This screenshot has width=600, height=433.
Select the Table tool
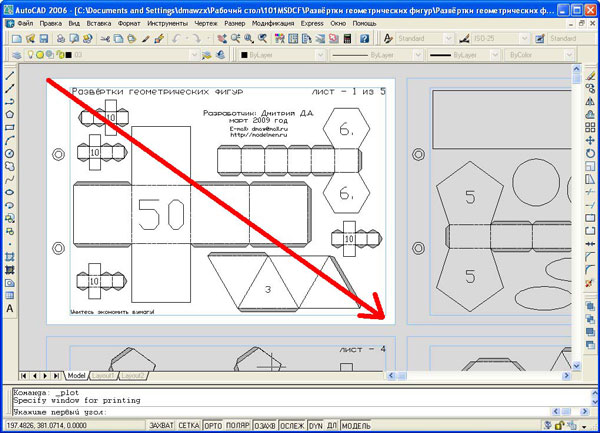pyautogui.click(x=10, y=295)
